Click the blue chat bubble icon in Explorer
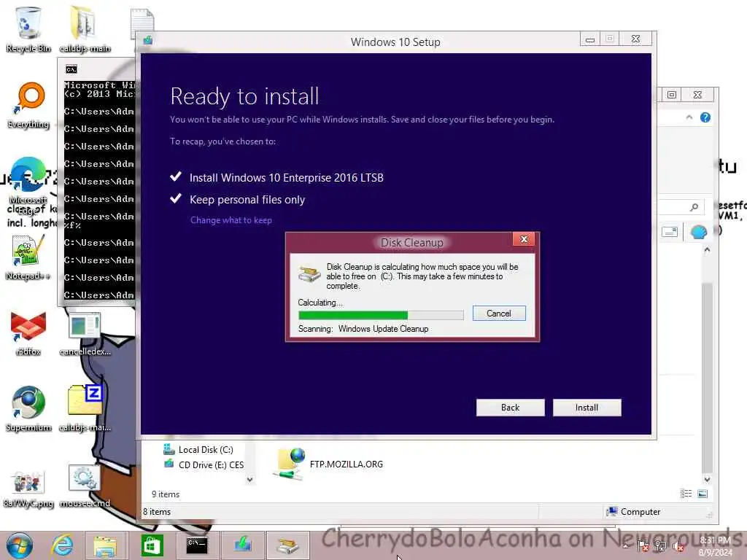Viewport: 747px width, 560px height. 698,233
